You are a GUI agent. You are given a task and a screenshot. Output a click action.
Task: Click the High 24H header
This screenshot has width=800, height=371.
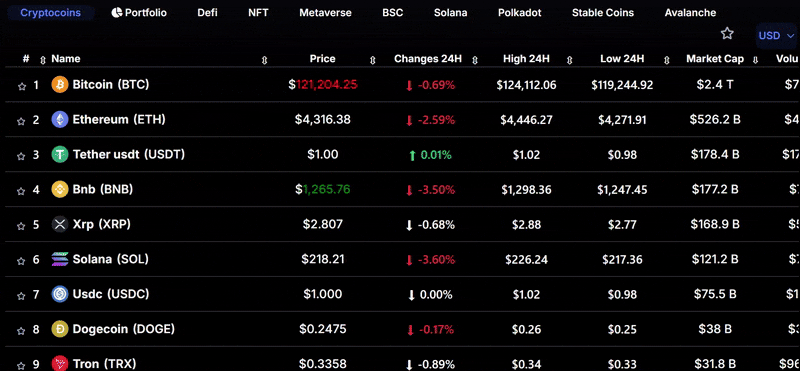[x=526, y=59]
